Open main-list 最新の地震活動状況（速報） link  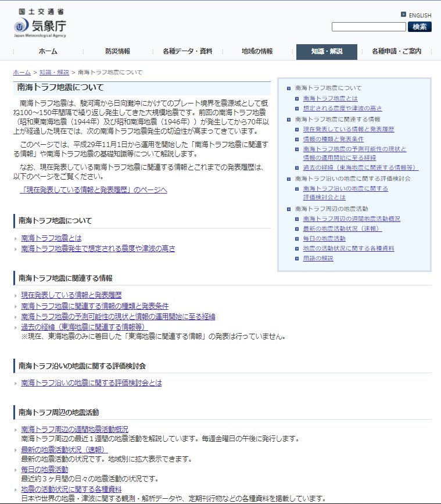(64, 450)
